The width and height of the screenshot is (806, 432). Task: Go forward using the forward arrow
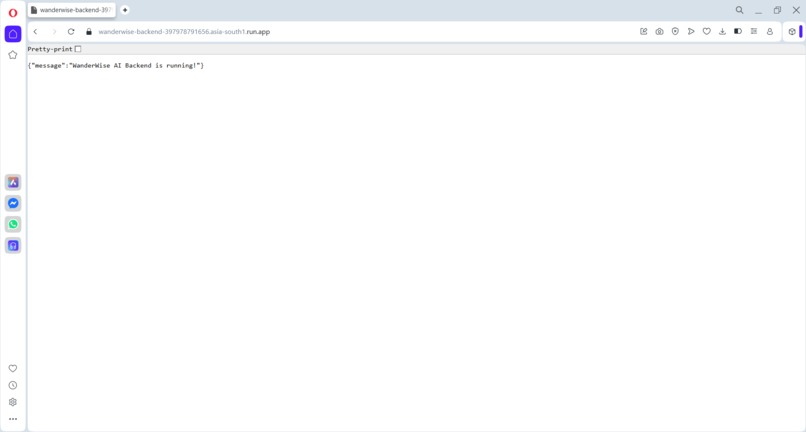click(54, 31)
